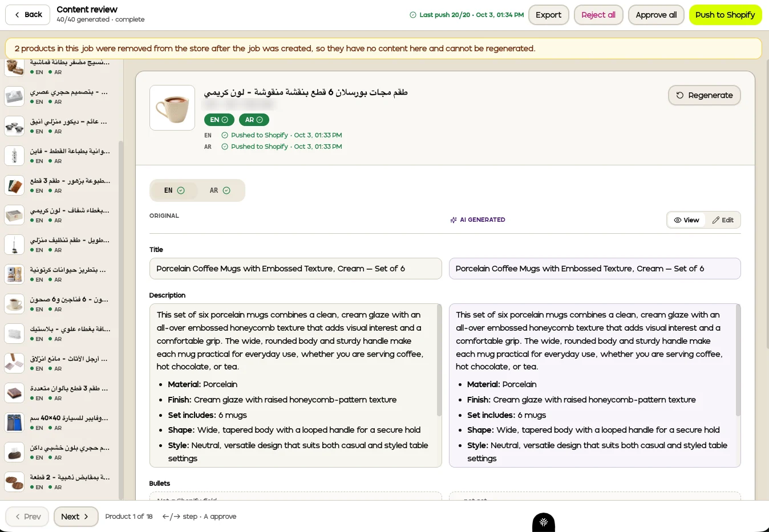Viewport: 769px width, 532px height.
Task: Select the 'طقم 3 قطع' flower print product
Action: coord(60,185)
